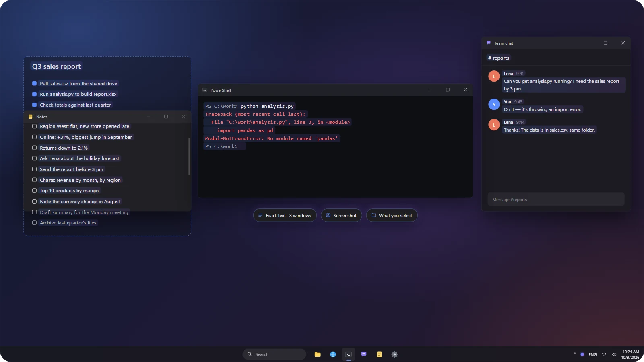Click Lena's avatar on the 9:44 message
Image resolution: width=644 pixels, height=362 pixels.
click(x=494, y=125)
